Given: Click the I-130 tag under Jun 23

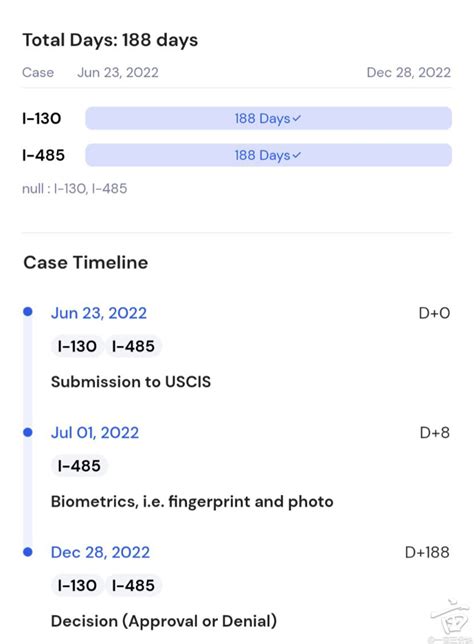Looking at the screenshot, I should (x=77, y=346).
